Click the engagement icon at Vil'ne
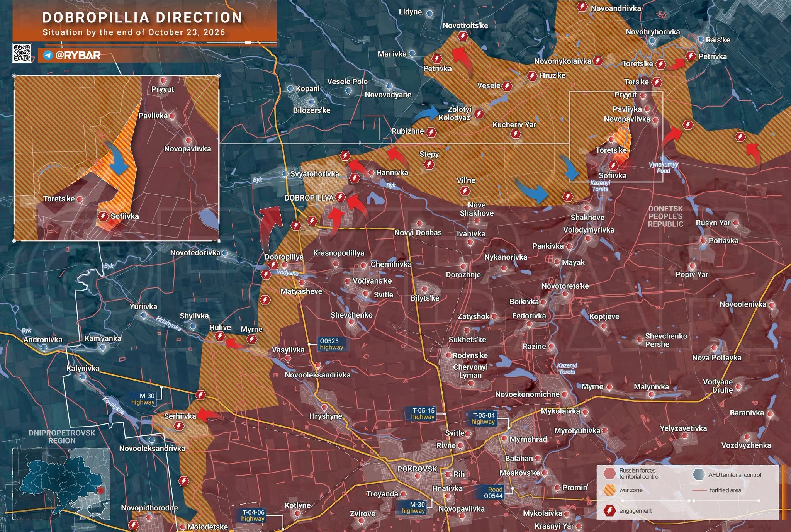The width and height of the screenshot is (791, 532). pyautogui.click(x=465, y=191)
